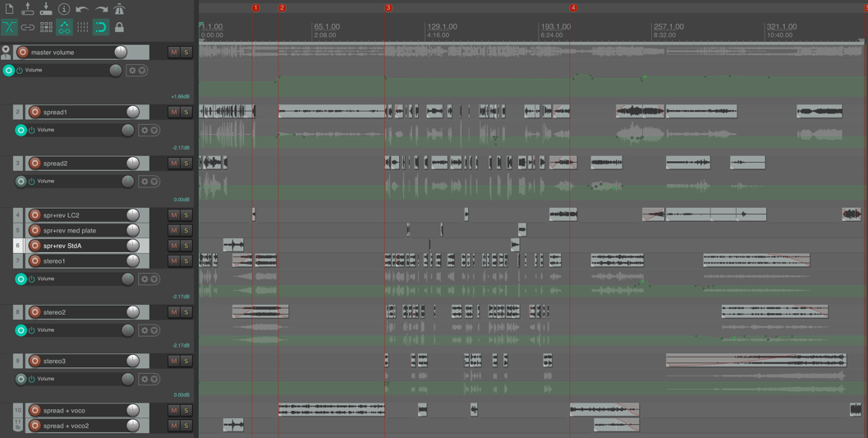
Task: Click the Save Project download icon
Action: (46, 9)
